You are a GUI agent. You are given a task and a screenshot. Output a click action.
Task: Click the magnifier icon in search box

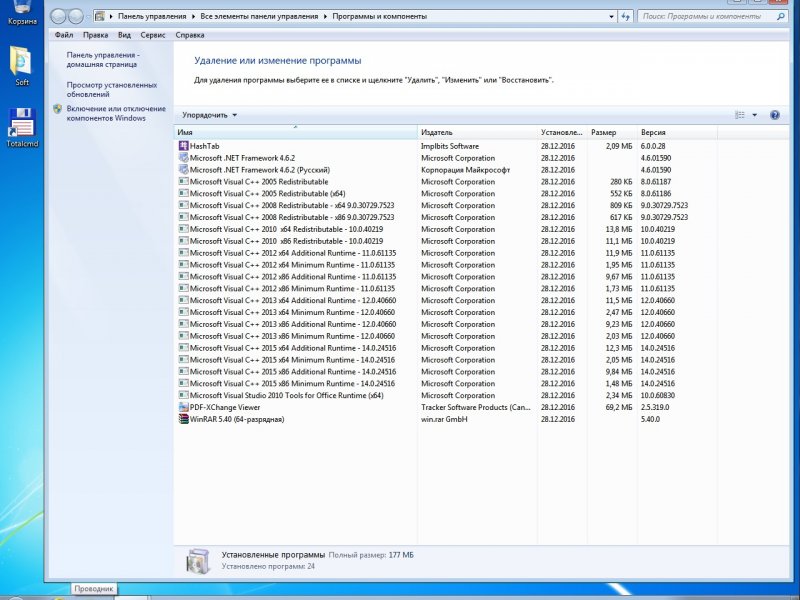pyautogui.click(x=780, y=16)
